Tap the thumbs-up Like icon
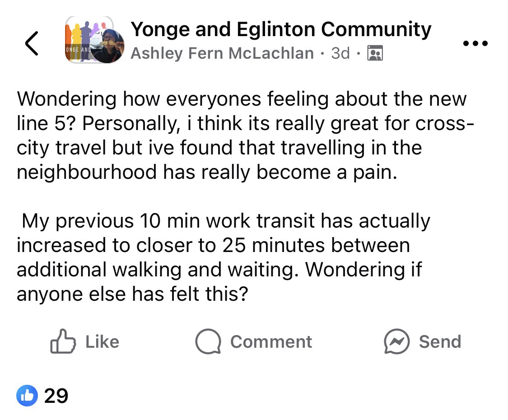 point(62,341)
